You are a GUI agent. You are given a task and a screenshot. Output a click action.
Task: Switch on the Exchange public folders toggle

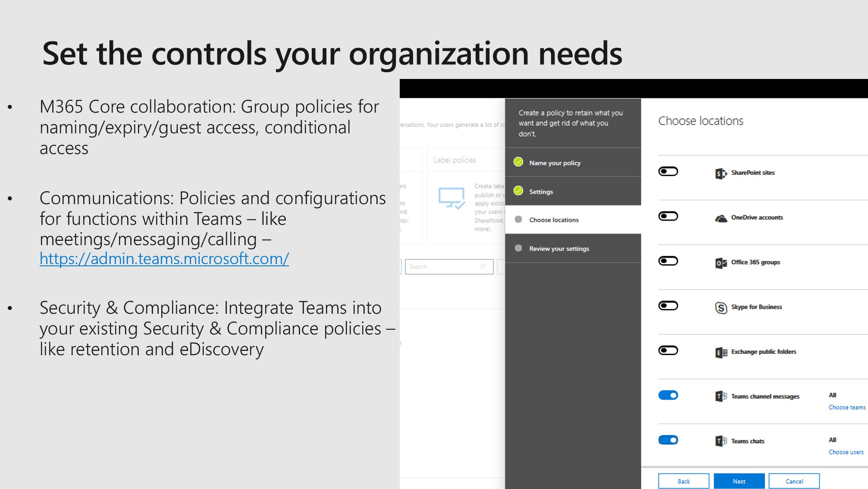pos(668,350)
